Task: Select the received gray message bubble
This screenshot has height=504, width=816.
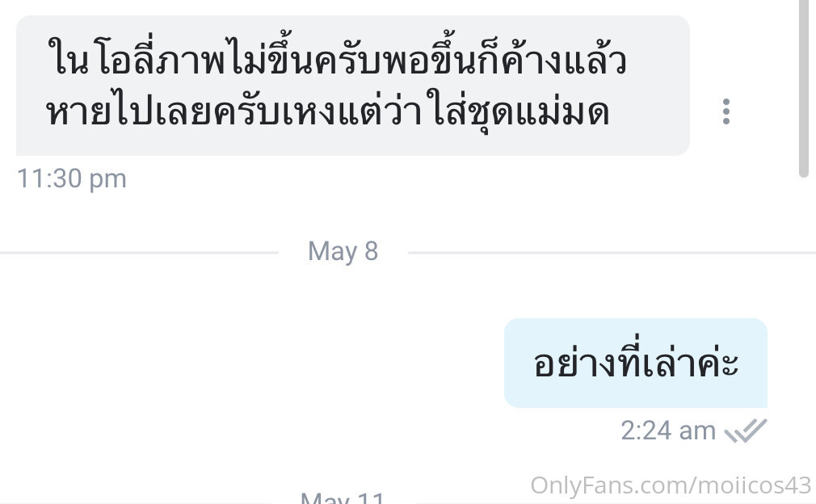Action: [353, 86]
